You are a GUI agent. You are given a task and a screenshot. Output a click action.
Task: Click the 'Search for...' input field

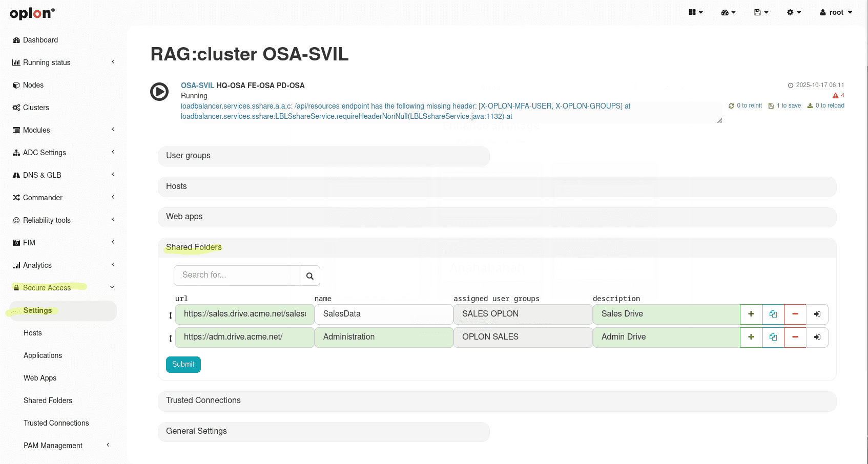click(x=237, y=276)
